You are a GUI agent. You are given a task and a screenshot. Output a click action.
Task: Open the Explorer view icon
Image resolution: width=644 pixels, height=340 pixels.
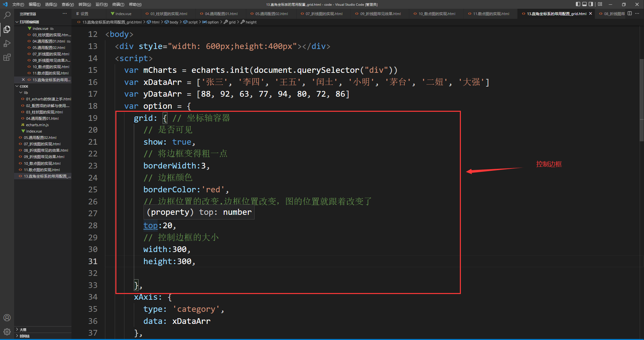[x=7, y=29]
